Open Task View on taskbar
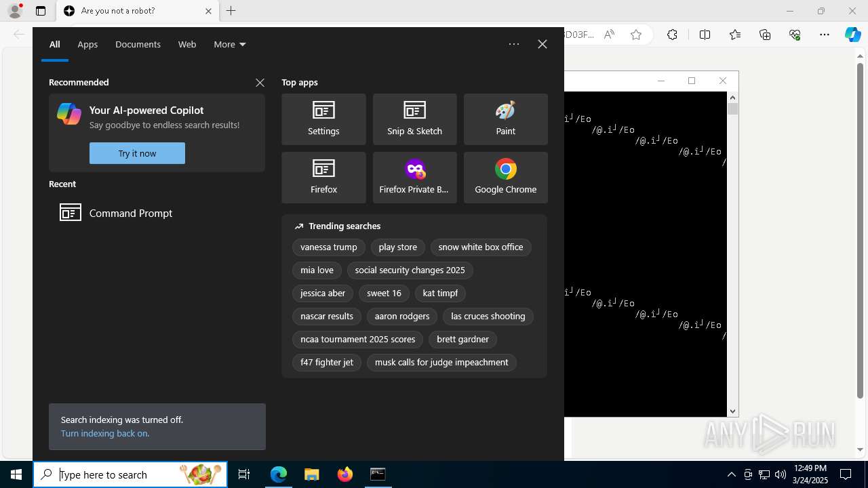This screenshot has height=488, width=868. coord(244,474)
